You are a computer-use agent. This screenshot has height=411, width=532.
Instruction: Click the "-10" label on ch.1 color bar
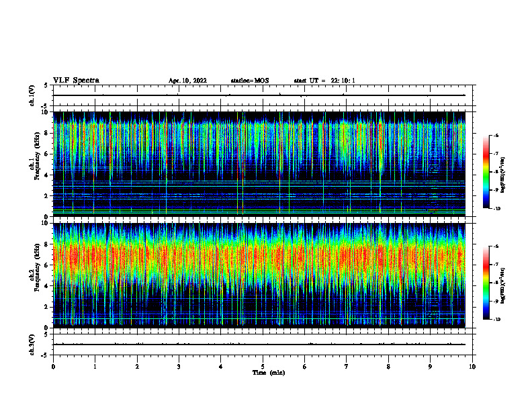click(497, 208)
